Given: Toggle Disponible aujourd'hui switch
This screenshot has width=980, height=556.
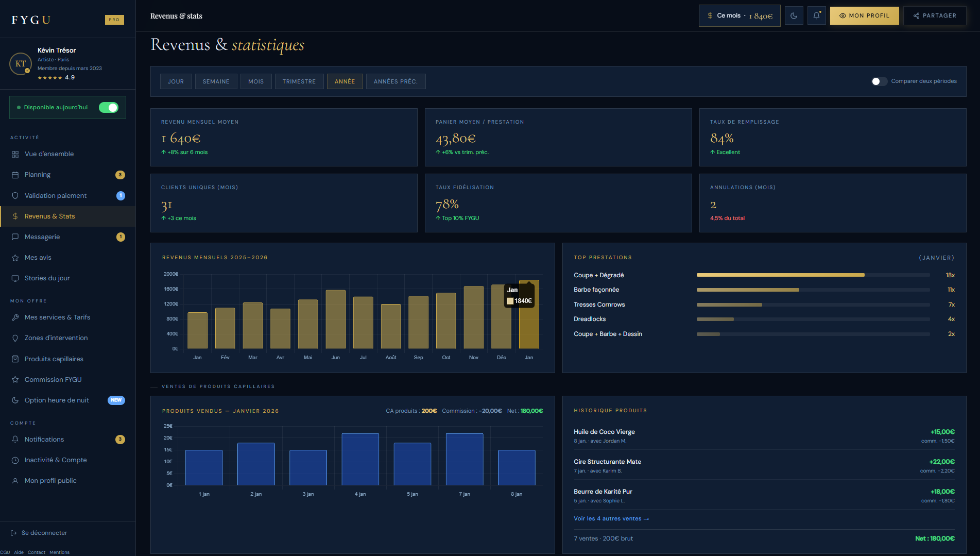Looking at the screenshot, I should pos(109,107).
